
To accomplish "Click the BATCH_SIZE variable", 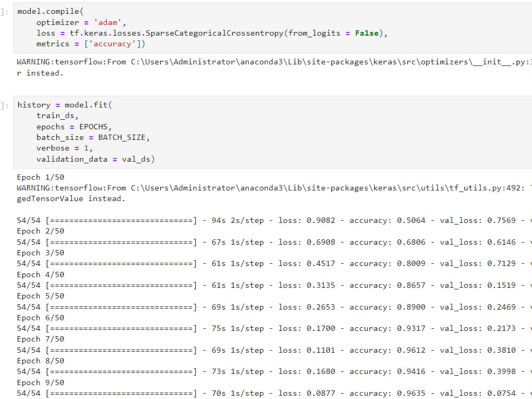I will 122,137.
